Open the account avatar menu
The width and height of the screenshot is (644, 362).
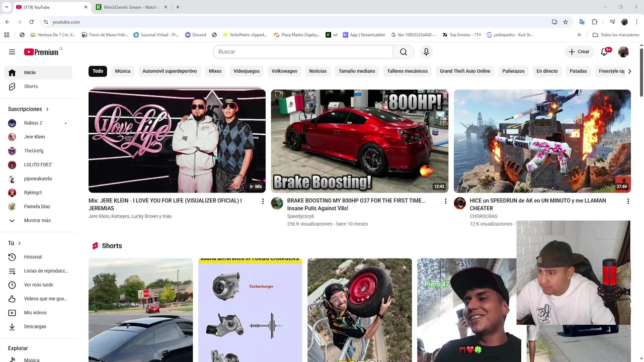click(x=623, y=52)
